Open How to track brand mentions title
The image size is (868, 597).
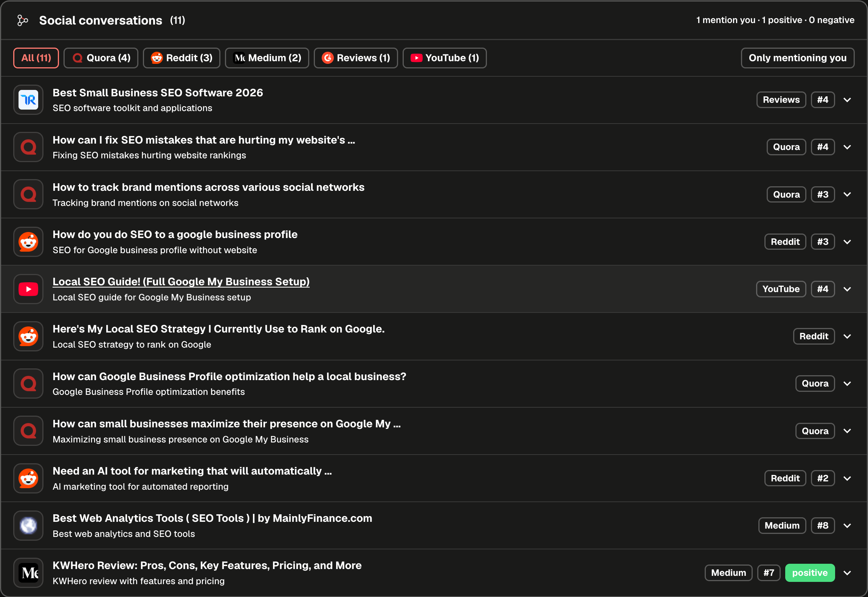[x=208, y=187]
